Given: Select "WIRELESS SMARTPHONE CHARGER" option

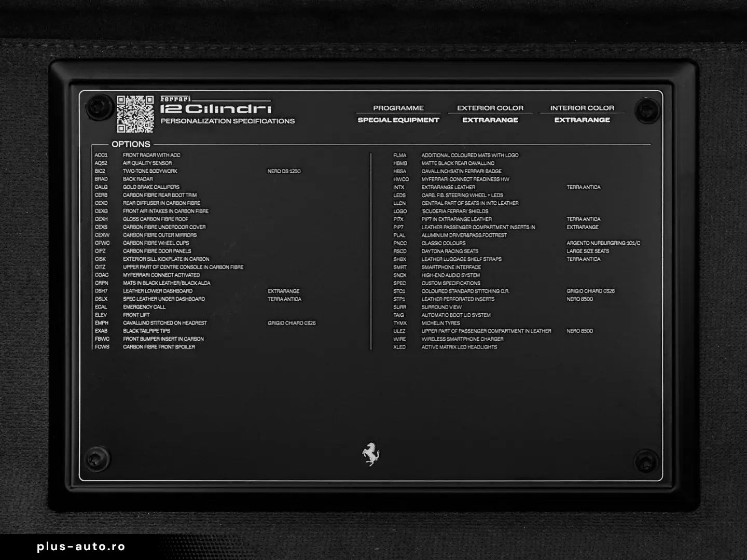Looking at the screenshot, I should coord(463,339).
